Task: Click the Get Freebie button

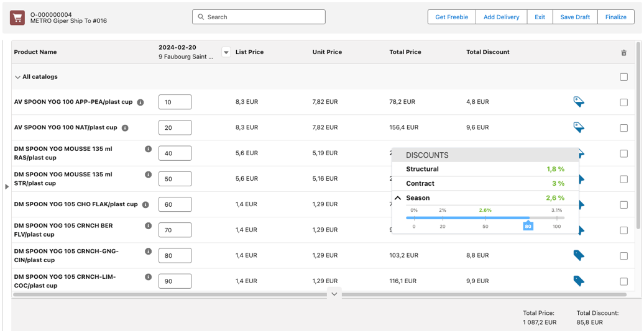Action: point(451,17)
